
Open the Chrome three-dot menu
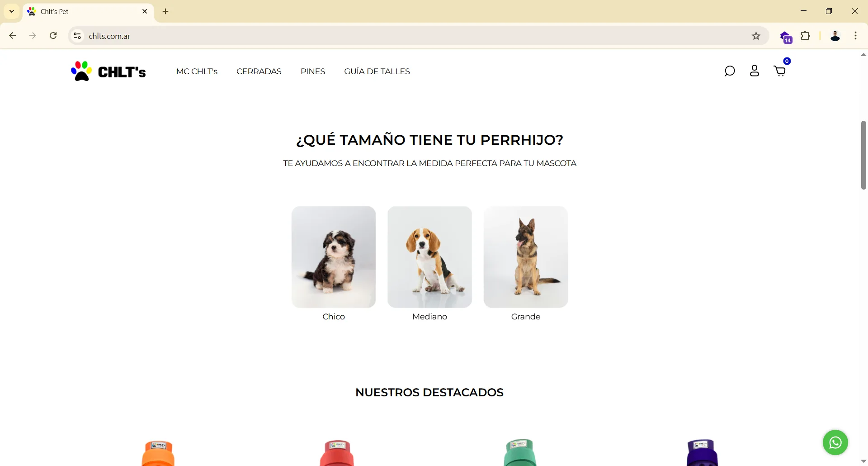tap(856, 36)
